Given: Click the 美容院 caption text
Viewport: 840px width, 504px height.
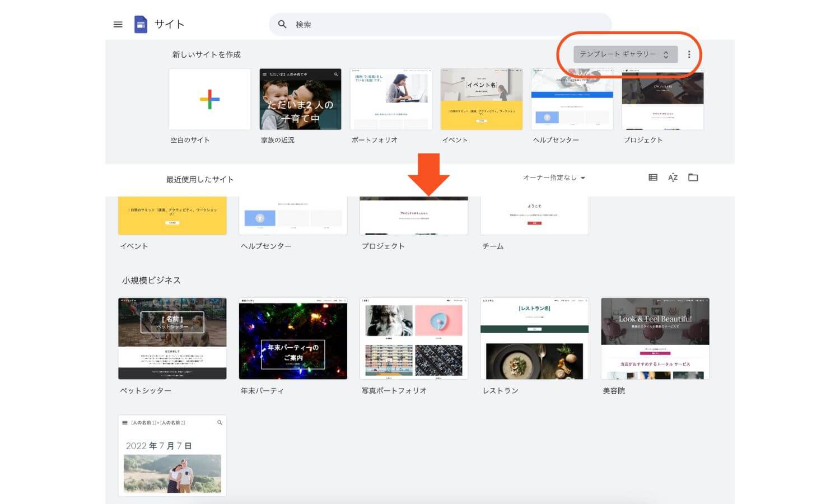Looking at the screenshot, I should click(x=614, y=390).
